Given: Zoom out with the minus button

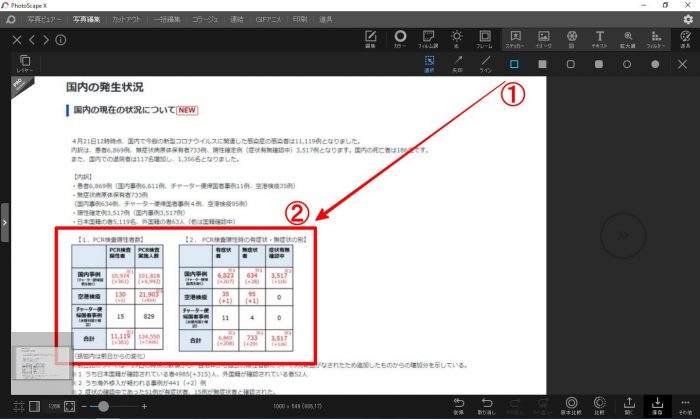Looking at the screenshot, I should click(x=83, y=407).
